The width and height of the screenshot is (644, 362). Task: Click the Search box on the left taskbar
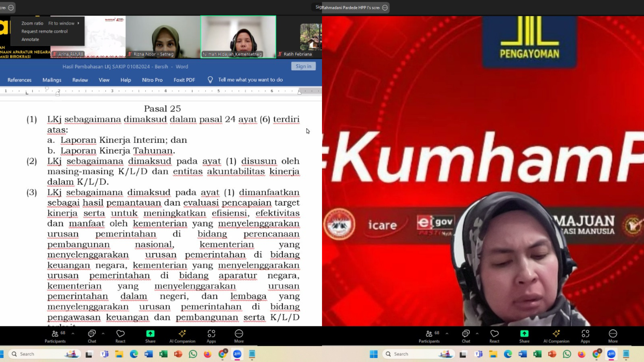tap(45, 354)
